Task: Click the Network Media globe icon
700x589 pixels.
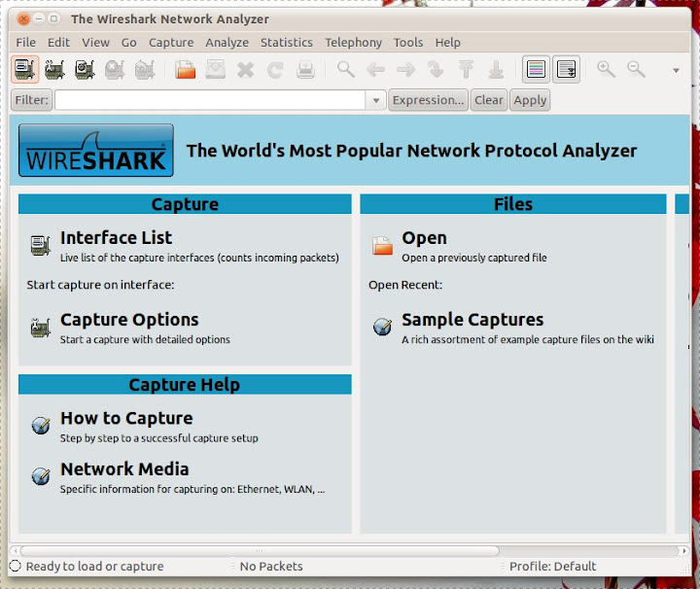Action: (41, 476)
